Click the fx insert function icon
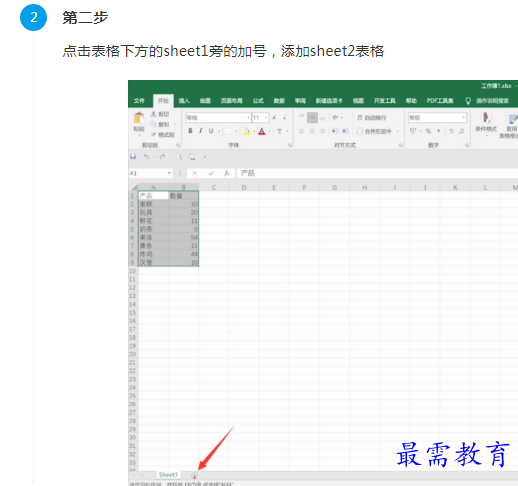 point(227,173)
